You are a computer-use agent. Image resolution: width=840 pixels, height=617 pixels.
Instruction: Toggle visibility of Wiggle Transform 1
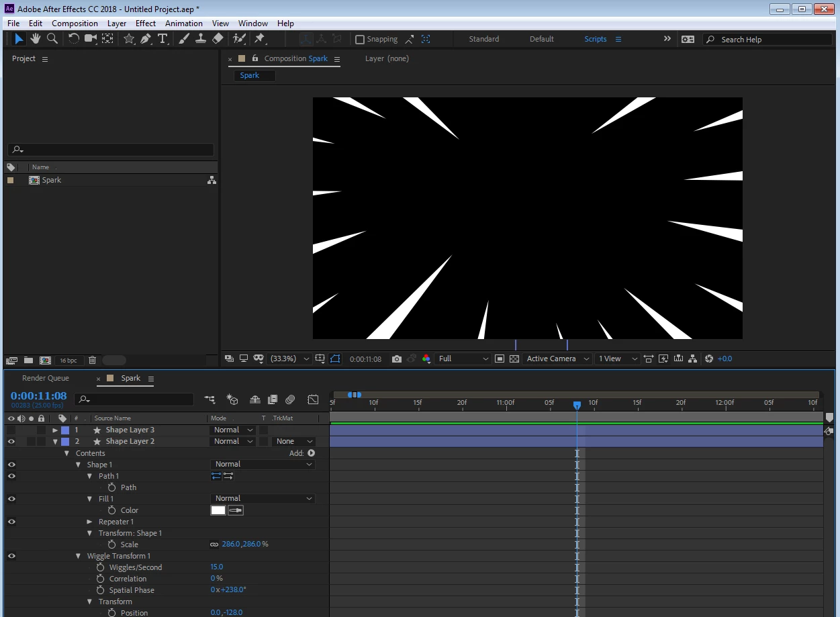pos(11,556)
